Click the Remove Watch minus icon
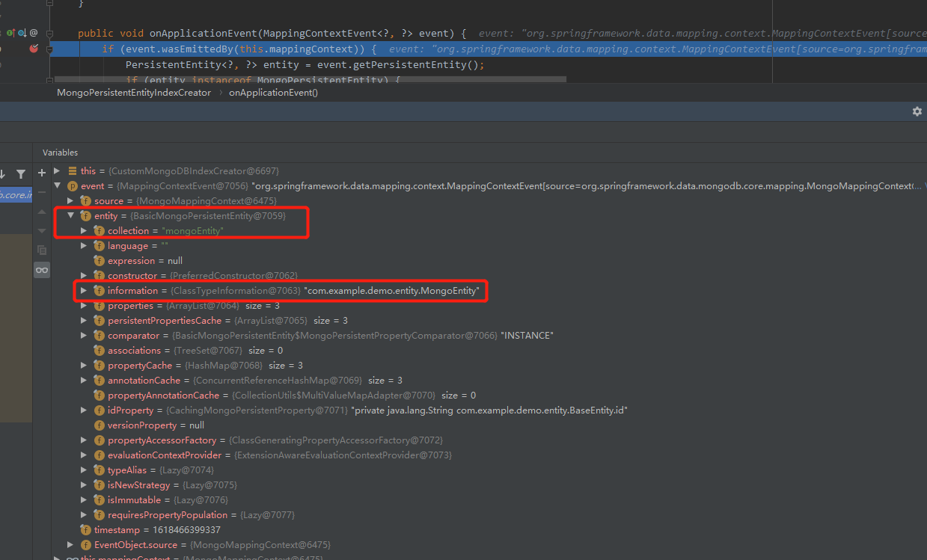 pos(42,192)
